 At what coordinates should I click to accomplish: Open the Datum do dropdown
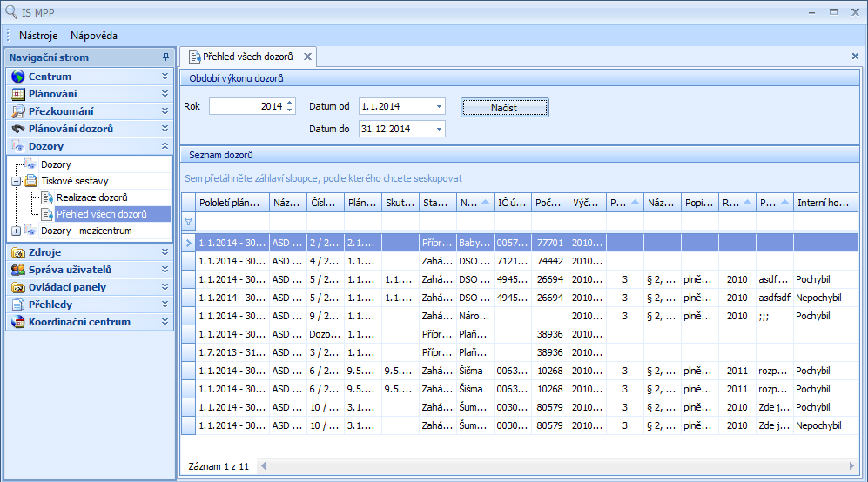[x=439, y=129]
